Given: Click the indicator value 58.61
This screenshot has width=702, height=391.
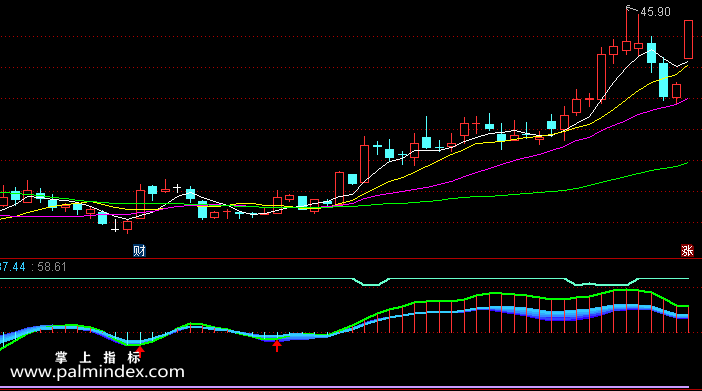Looking at the screenshot, I should pyautogui.click(x=52, y=267).
